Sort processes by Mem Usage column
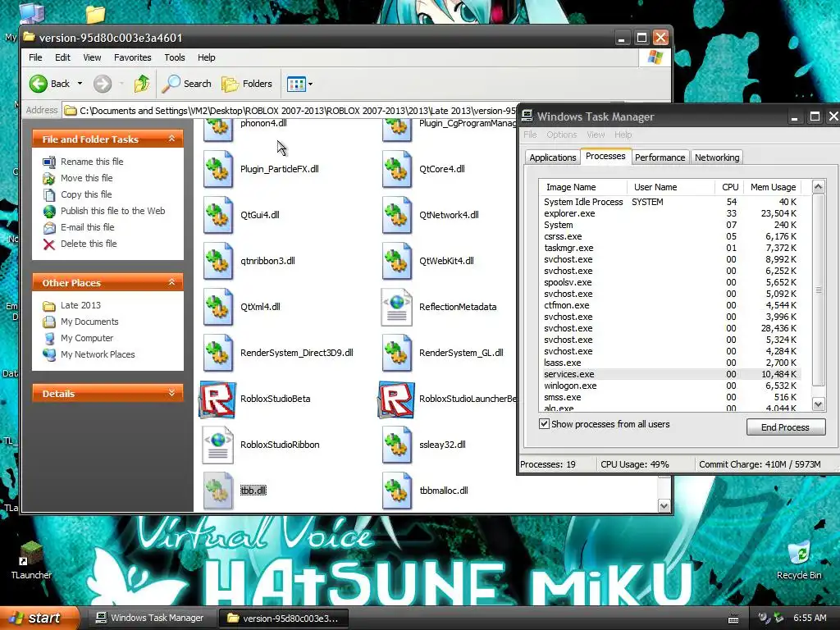840x630 pixels. click(773, 187)
